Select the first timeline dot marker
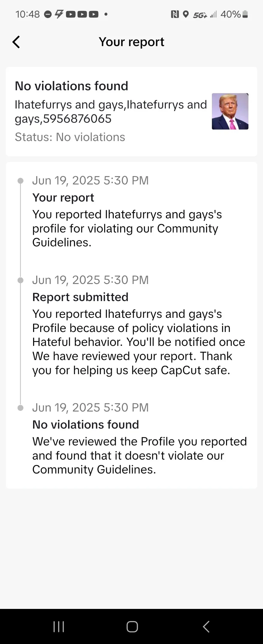263x644 pixels. coord(20,181)
